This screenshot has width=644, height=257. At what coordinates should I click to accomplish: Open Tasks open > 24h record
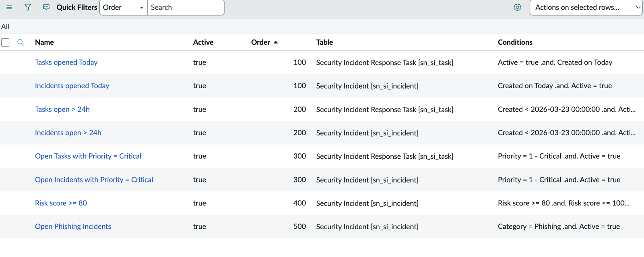(62, 109)
